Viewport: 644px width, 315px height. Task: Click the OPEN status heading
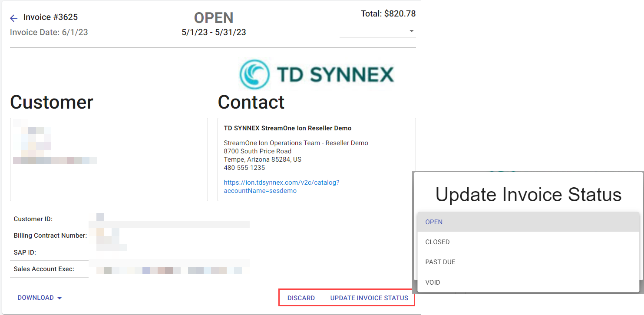tap(214, 18)
